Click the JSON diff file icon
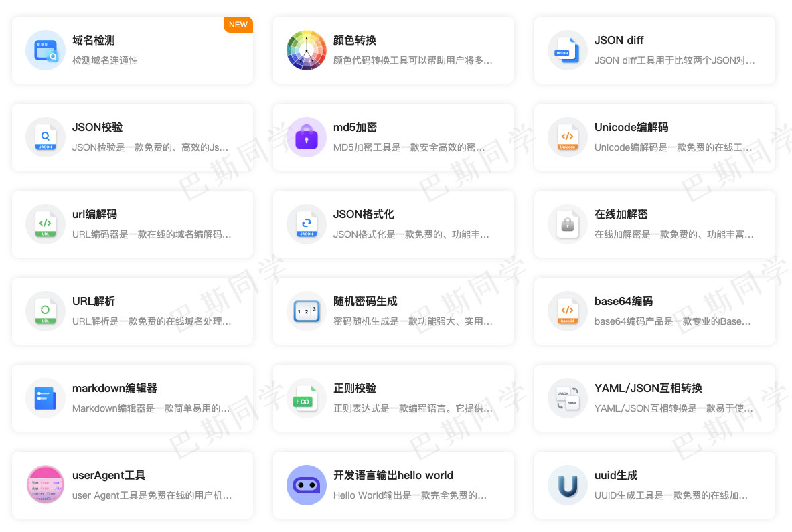Image resolution: width=792 pixels, height=532 pixels. pos(568,50)
